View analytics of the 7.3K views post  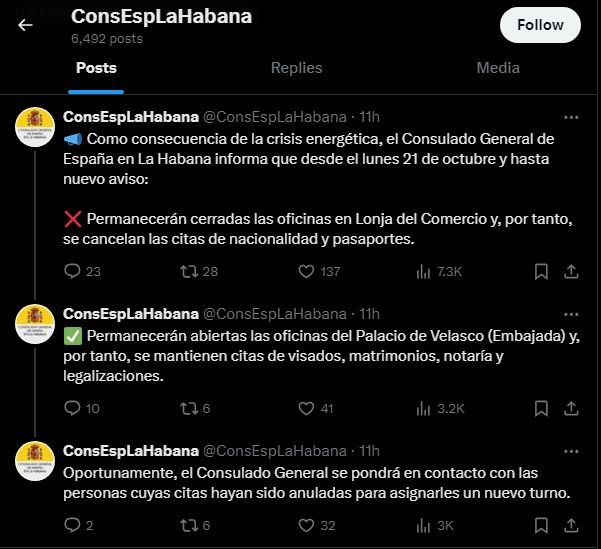423,271
